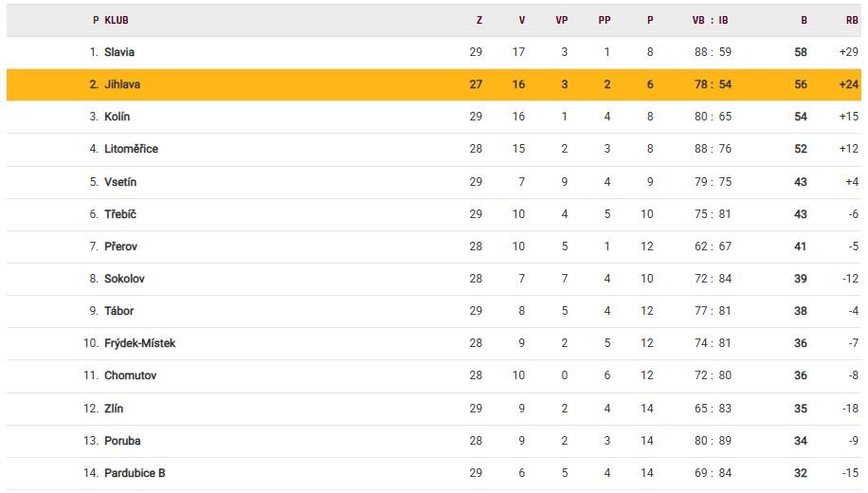Click the Pardubice B club name
This screenshot has width=868, height=493.
tap(135, 473)
